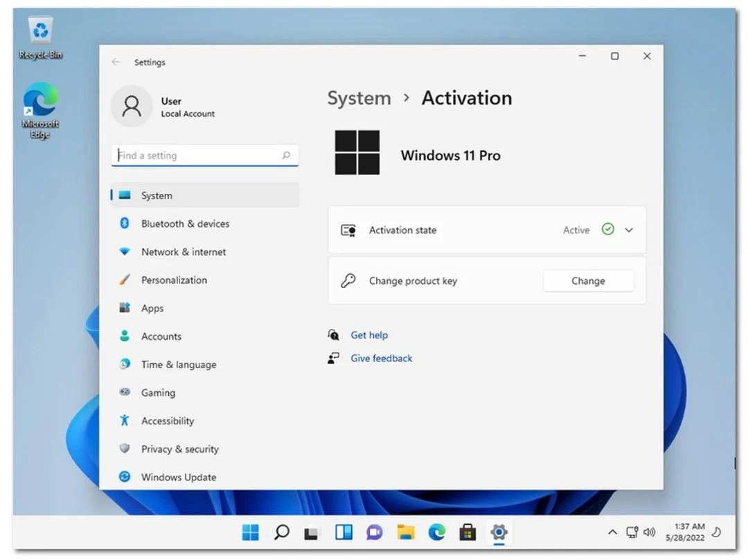Click the search magnifier in Find a setting
748x560 pixels.
coord(286,156)
